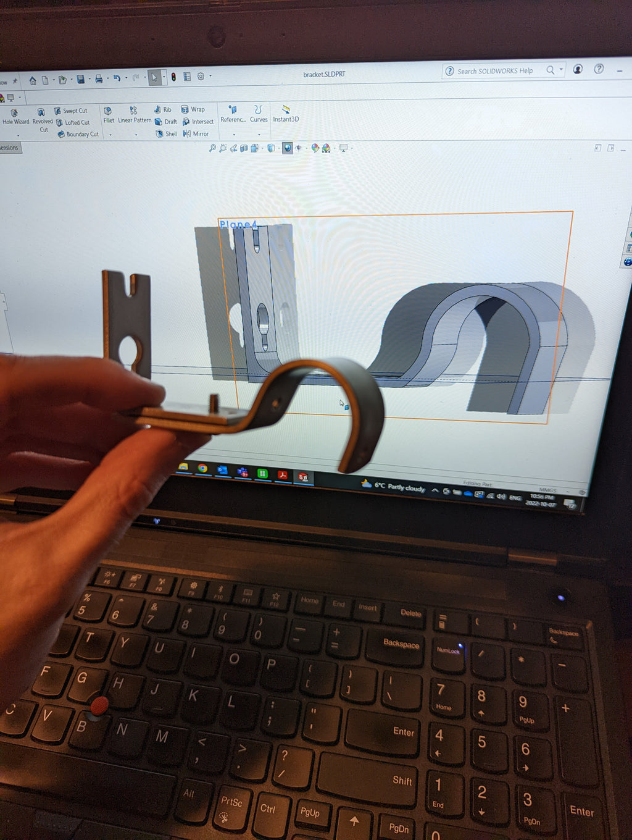
Task: Click the Open file folder icon
Action: tap(62, 80)
